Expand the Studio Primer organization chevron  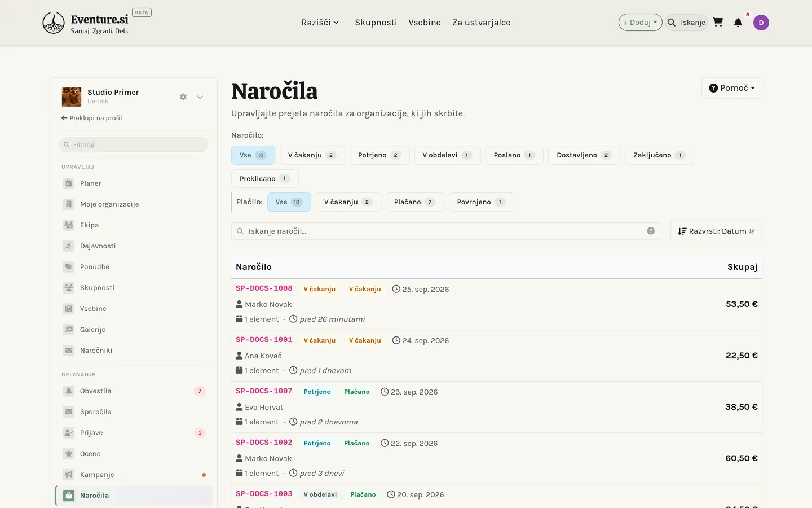pyautogui.click(x=200, y=97)
